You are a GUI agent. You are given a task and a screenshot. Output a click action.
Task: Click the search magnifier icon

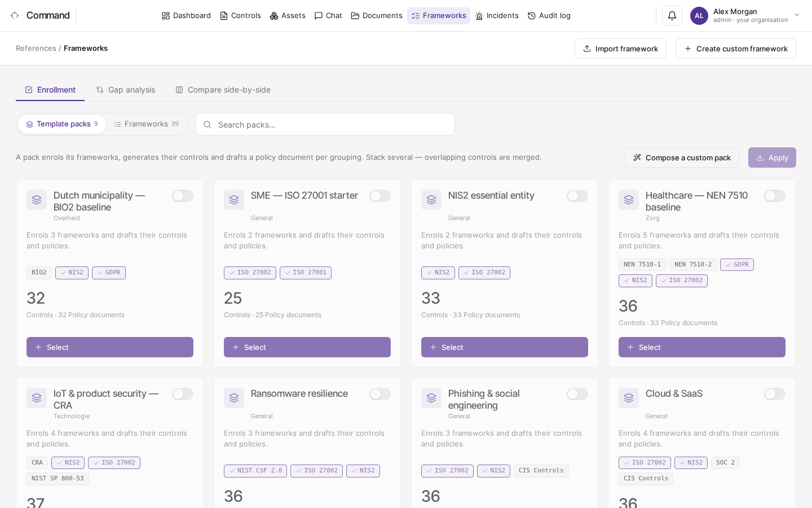click(208, 125)
